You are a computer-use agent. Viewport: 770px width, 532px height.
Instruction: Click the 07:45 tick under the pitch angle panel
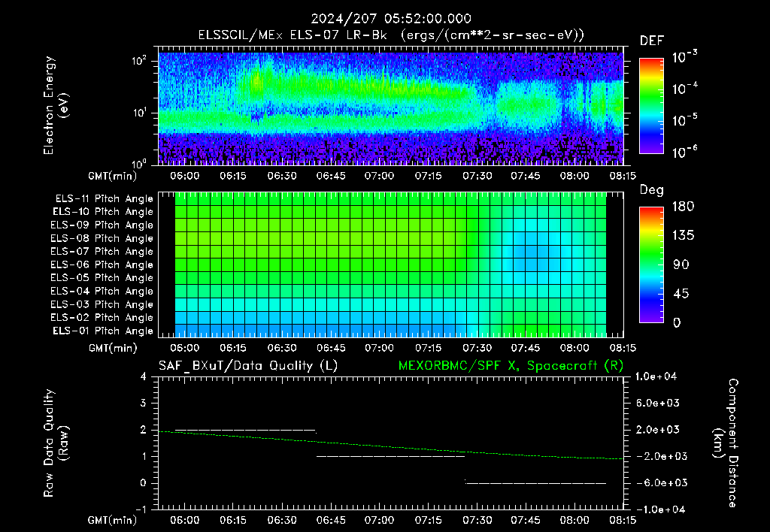pos(526,348)
